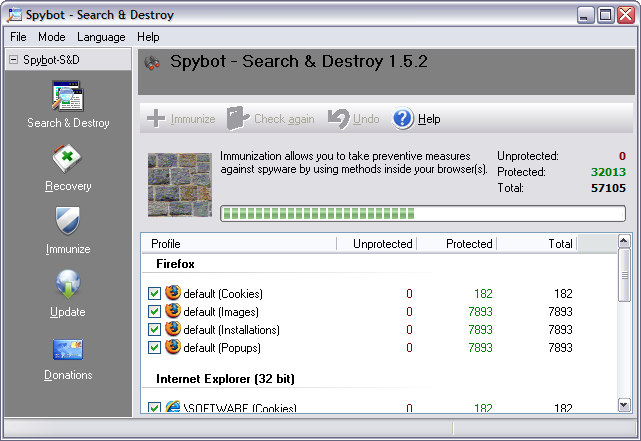Click Firefox icon for default (Popups)
The image size is (641, 441).
click(x=173, y=347)
